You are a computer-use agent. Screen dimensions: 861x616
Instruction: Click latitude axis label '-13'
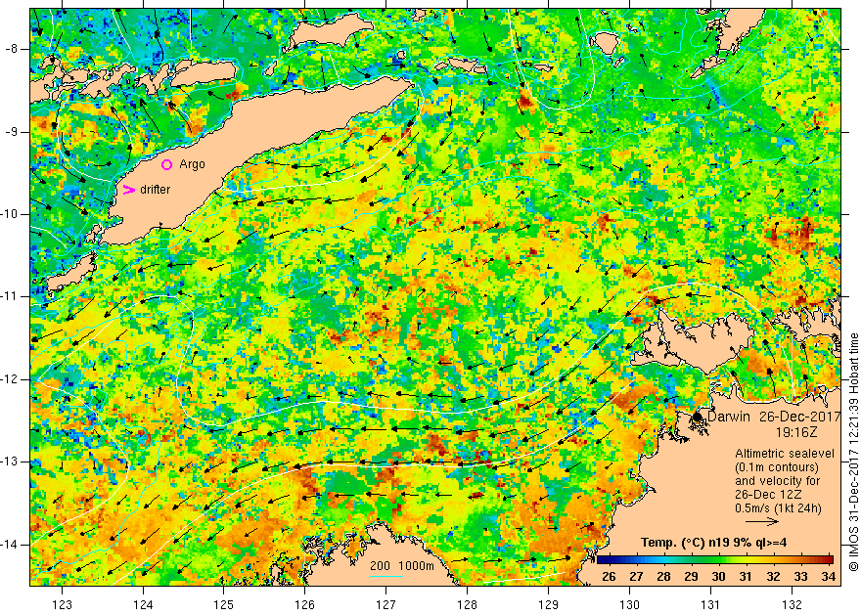point(9,462)
